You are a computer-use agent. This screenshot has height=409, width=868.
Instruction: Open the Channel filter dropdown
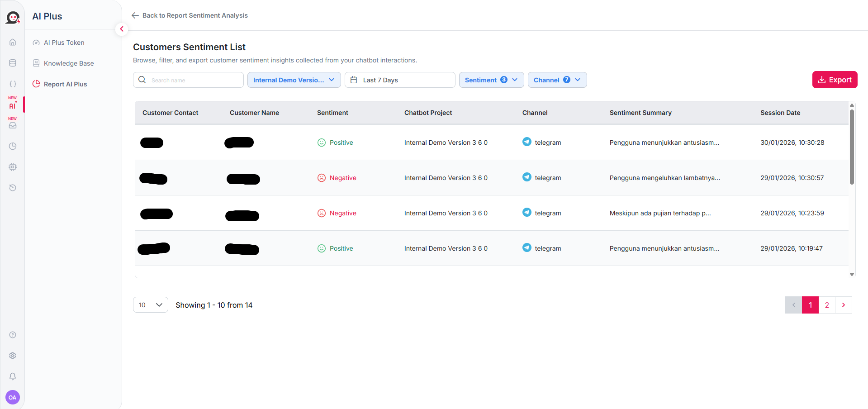557,80
